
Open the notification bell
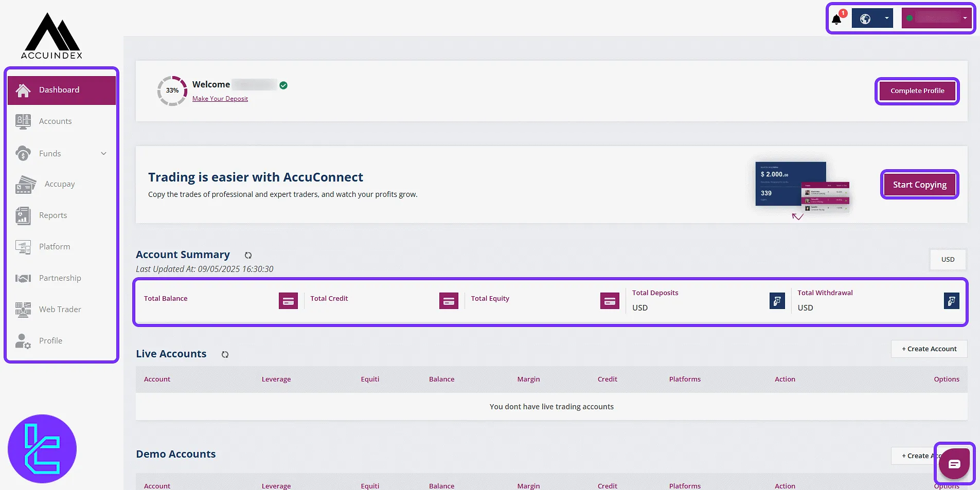coord(837,19)
